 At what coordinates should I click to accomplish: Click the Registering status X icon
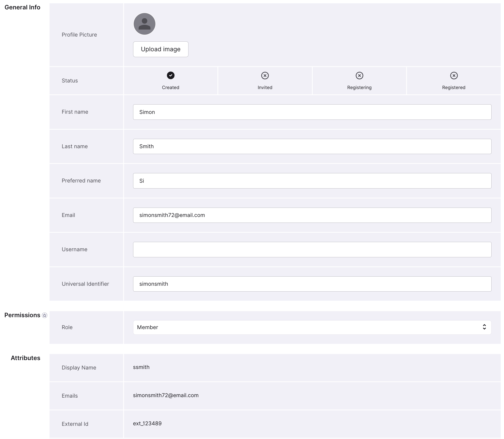click(359, 76)
